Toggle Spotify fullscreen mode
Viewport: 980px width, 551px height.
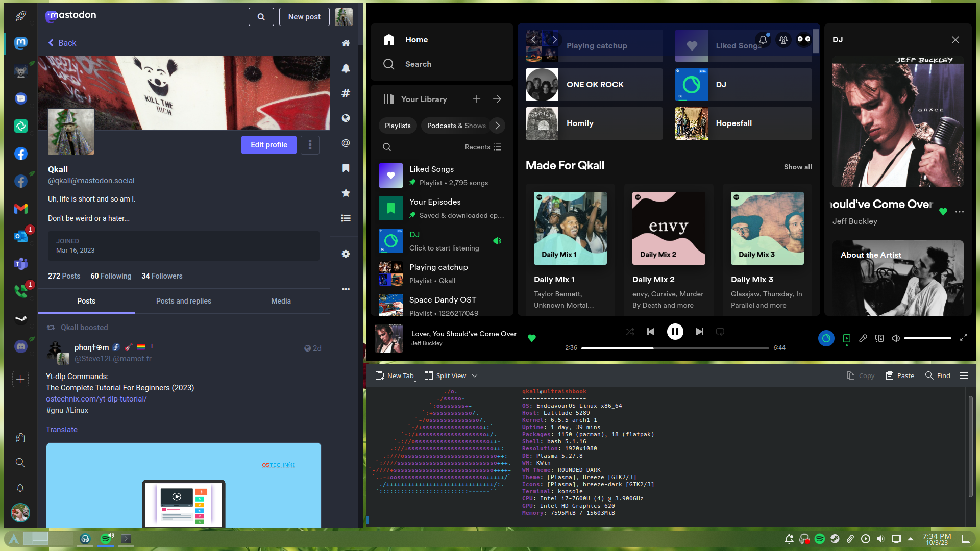click(x=963, y=338)
